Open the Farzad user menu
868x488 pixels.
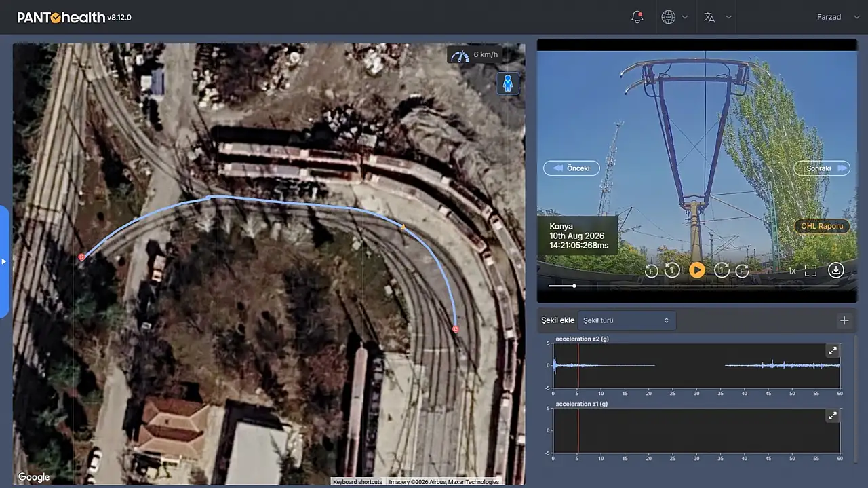(x=829, y=17)
